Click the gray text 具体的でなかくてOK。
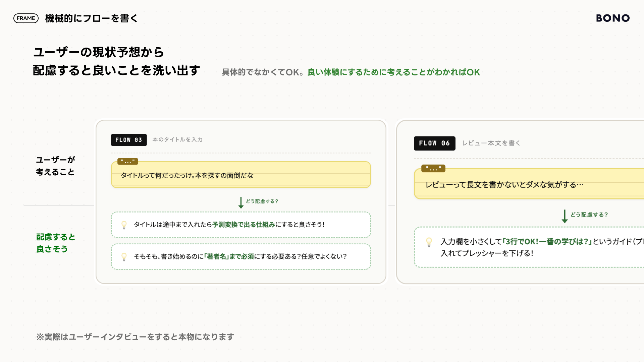This screenshot has height=362, width=644. point(263,72)
